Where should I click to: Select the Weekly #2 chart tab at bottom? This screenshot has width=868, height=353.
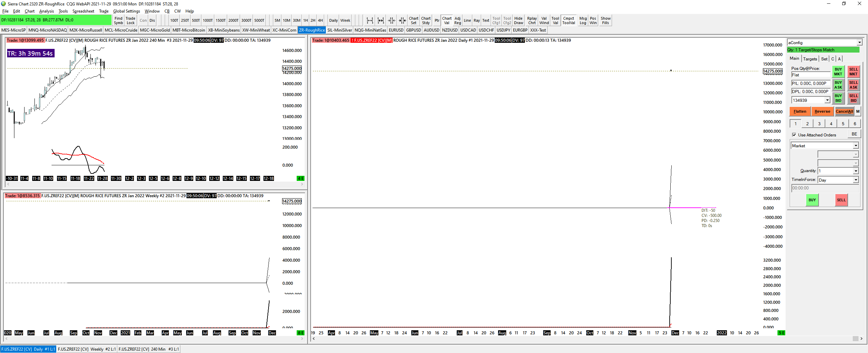86,349
